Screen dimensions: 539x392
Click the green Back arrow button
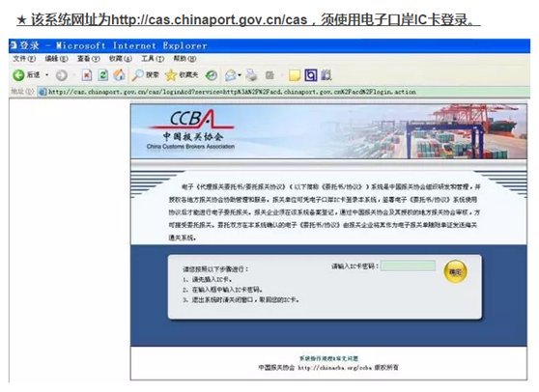pyautogui.click(x=18, y=75)
